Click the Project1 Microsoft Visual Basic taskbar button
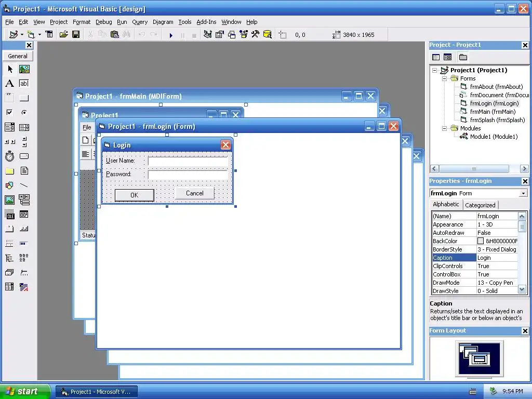 point(97,392)
